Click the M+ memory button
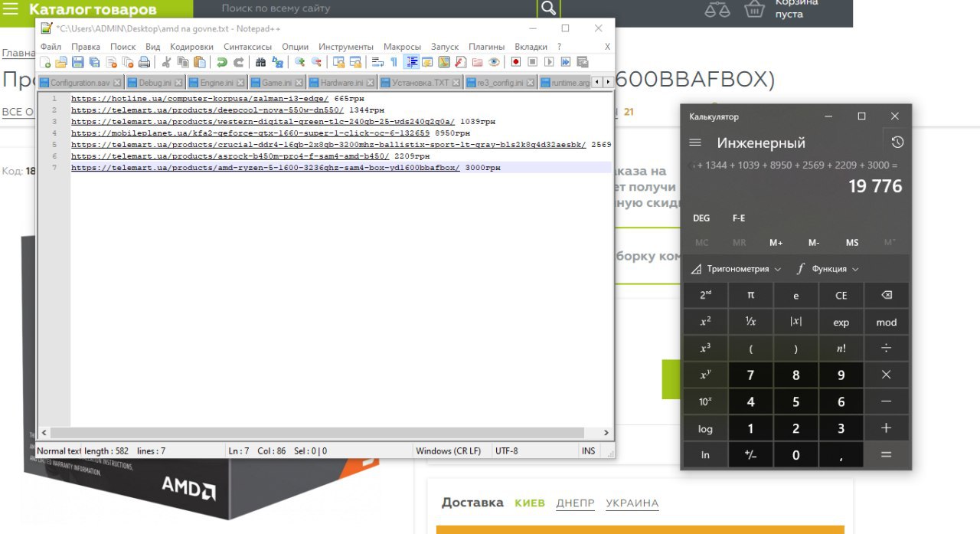The height and width of the screenshot is (534, 980). [776, 243]
